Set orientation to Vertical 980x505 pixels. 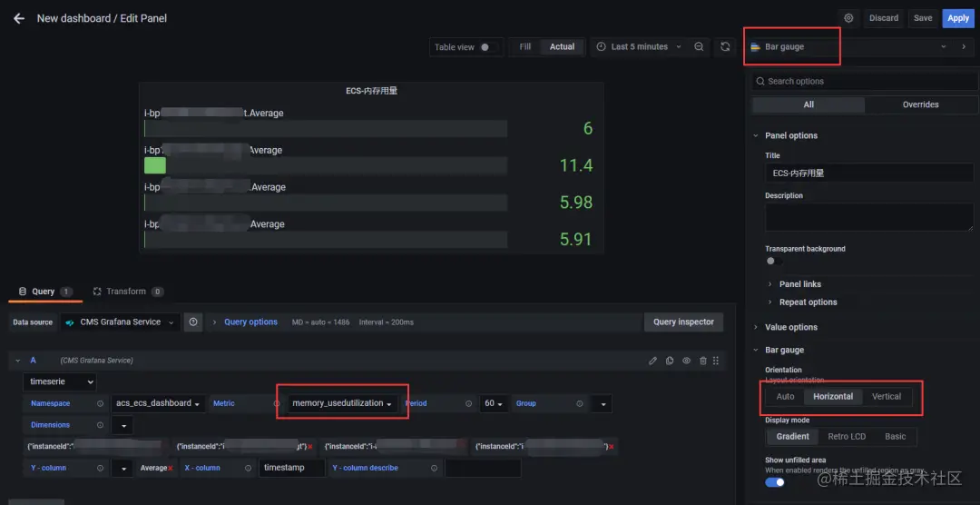[x=887, y=396]
